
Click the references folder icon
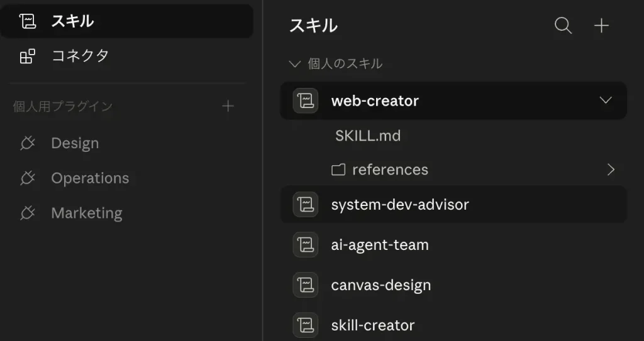[x=339, y=170]
